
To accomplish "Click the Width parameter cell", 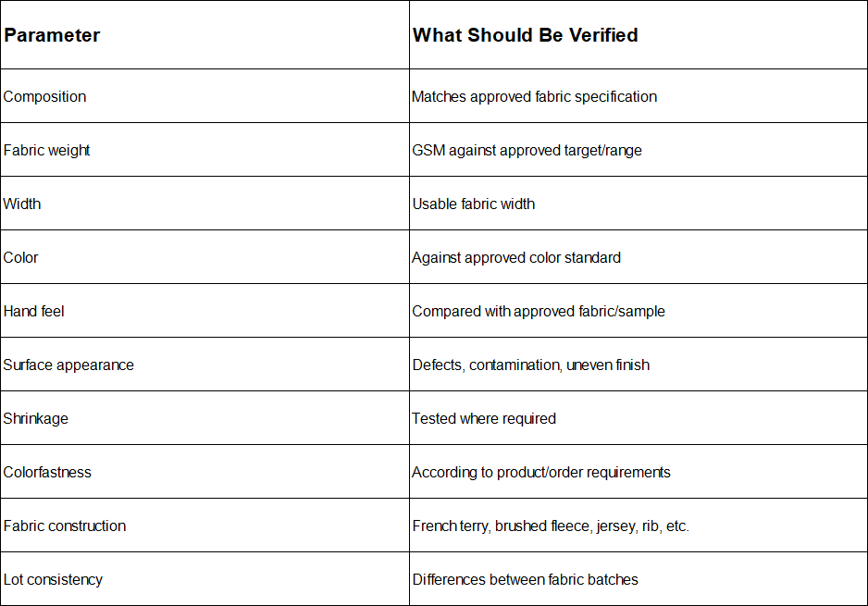I will point(205,204).
